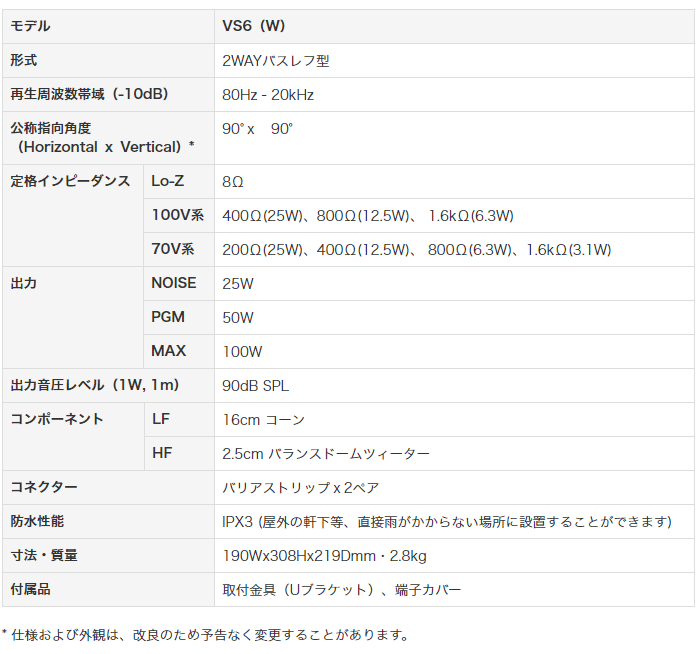
Task: Click the VS6 (W) model header cell
Action: pos(454,26)
